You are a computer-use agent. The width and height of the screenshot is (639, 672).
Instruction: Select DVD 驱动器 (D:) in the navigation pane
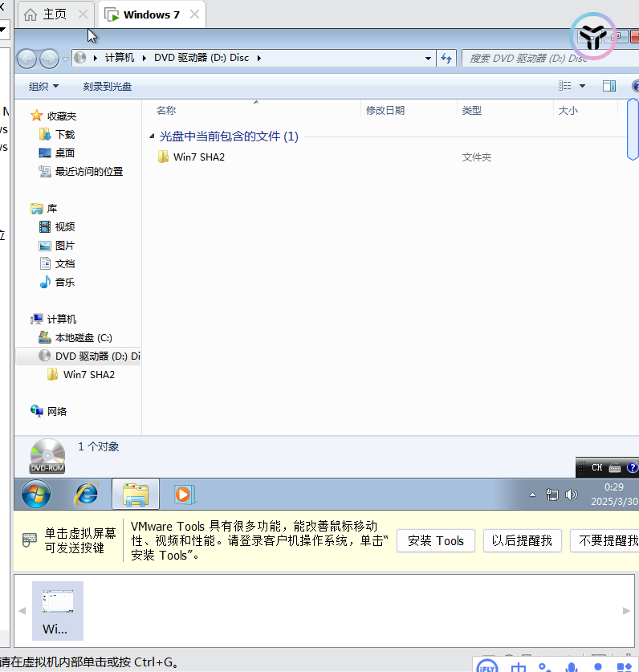point(79,356)
